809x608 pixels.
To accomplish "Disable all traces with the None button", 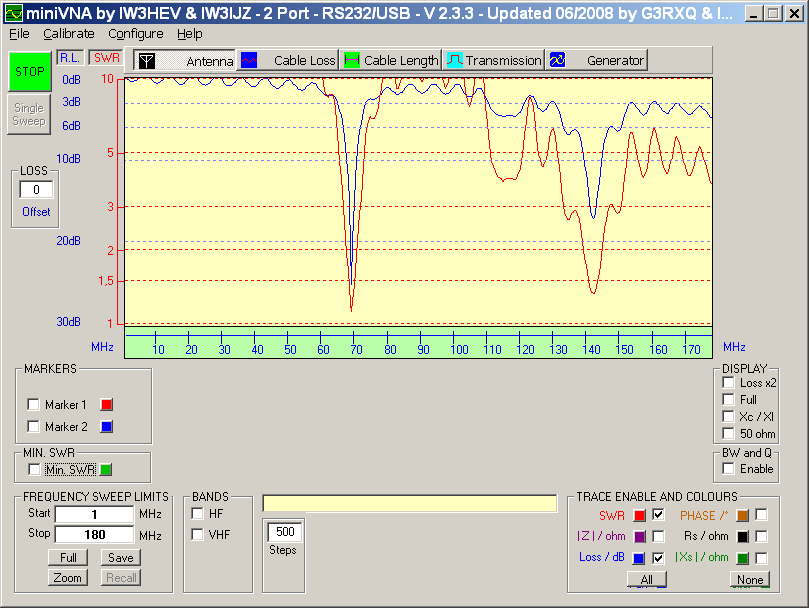I will [750, 580].
